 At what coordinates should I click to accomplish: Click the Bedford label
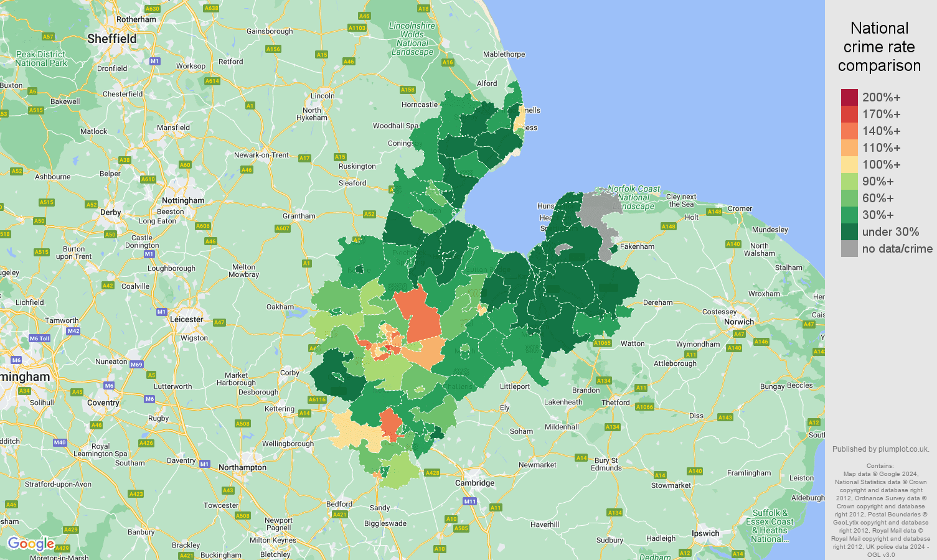click(x=339, y=504)
